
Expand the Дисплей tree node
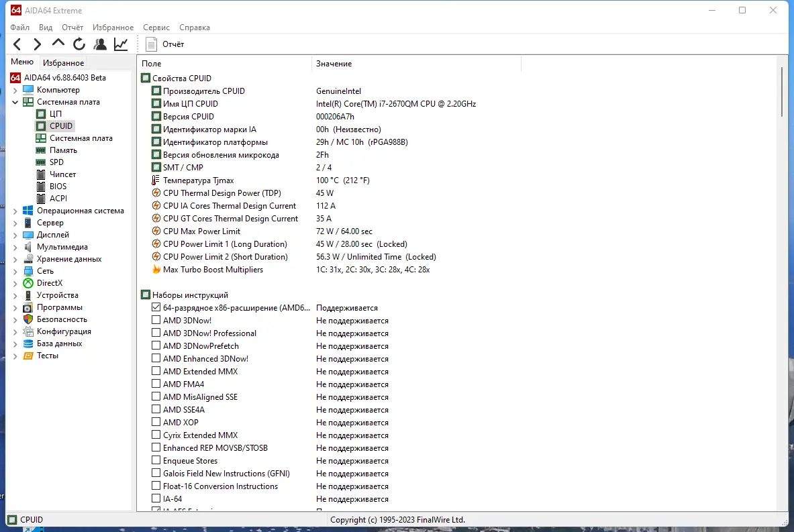point(15,235)
